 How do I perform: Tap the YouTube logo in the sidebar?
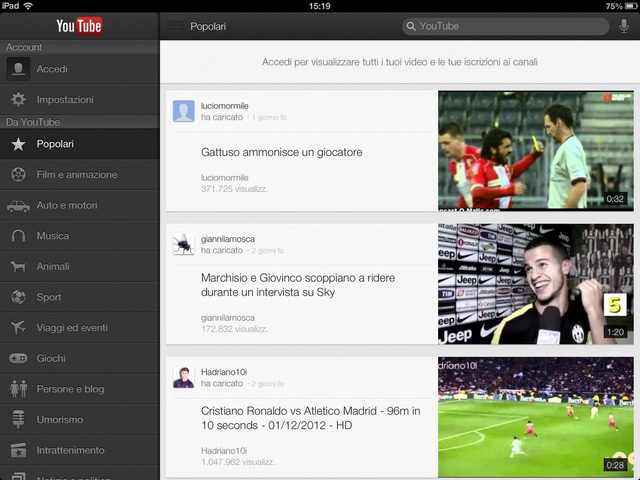79,26
